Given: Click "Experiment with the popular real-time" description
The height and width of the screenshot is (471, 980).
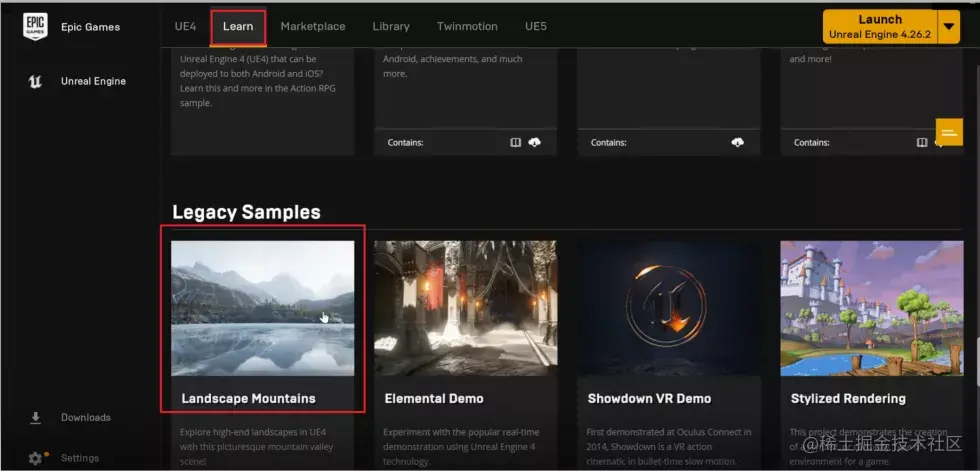Looking at the screenshot, I should [461, 447].
